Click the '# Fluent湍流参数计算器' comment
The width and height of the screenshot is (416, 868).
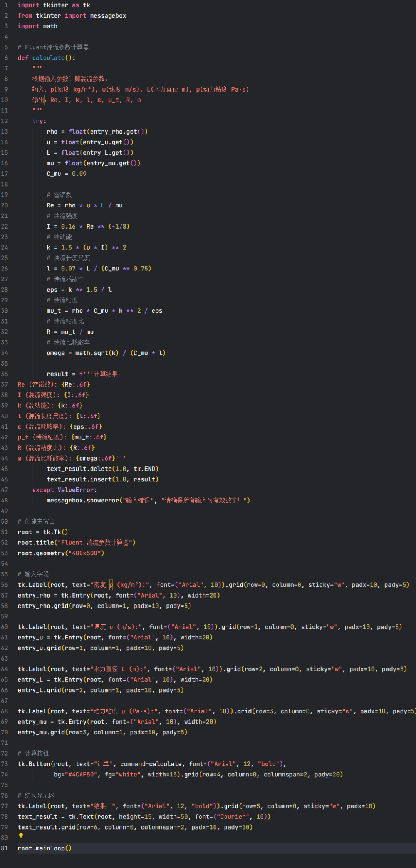[x=53, y=47]
